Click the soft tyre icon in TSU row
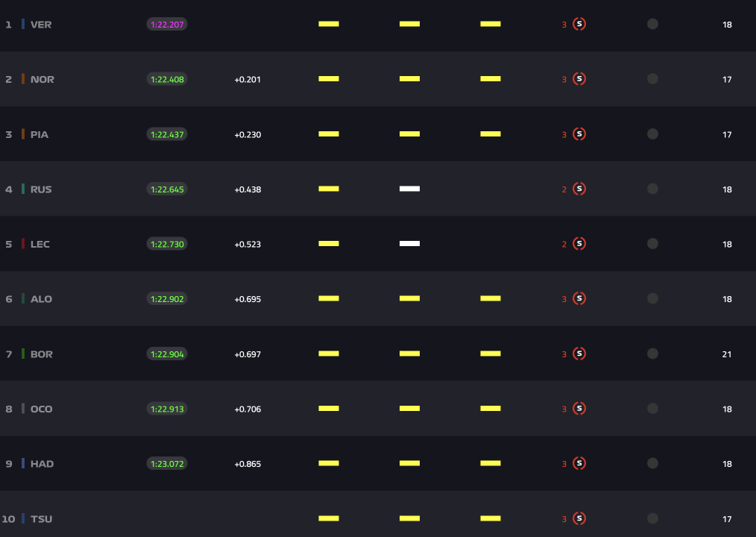 pos(579,518)
